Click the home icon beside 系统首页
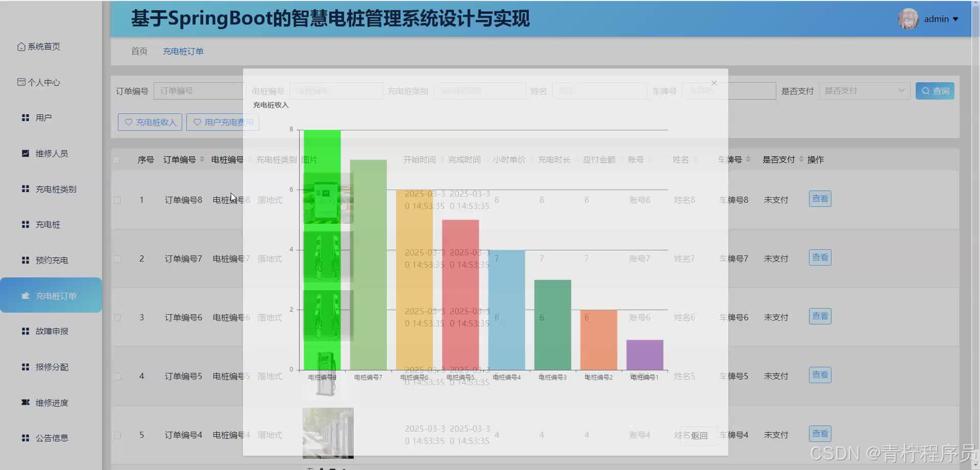The image size is (980, 470). click(21, 46)
